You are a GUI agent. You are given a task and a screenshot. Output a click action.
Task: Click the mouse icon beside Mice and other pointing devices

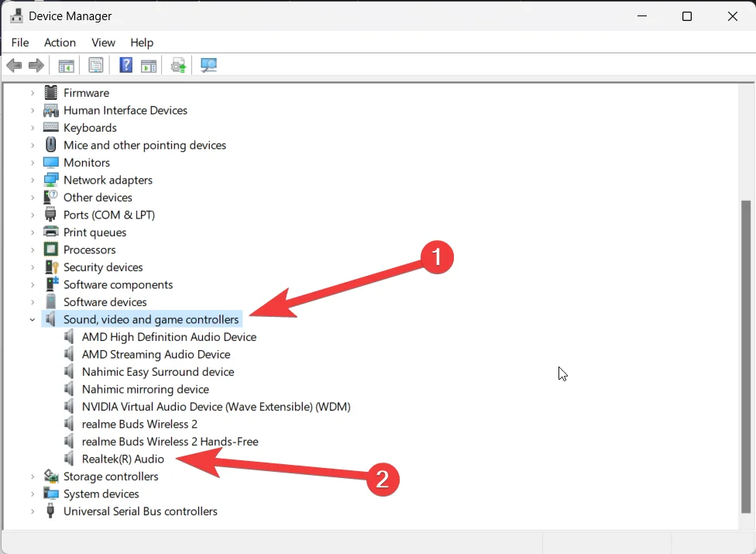click(x=50, y=145)
